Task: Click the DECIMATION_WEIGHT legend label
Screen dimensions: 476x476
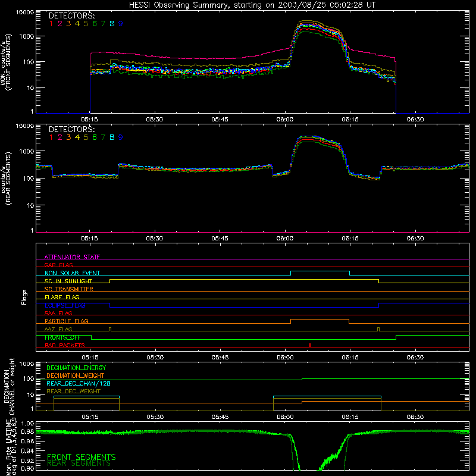Action: tap(76, 375)
